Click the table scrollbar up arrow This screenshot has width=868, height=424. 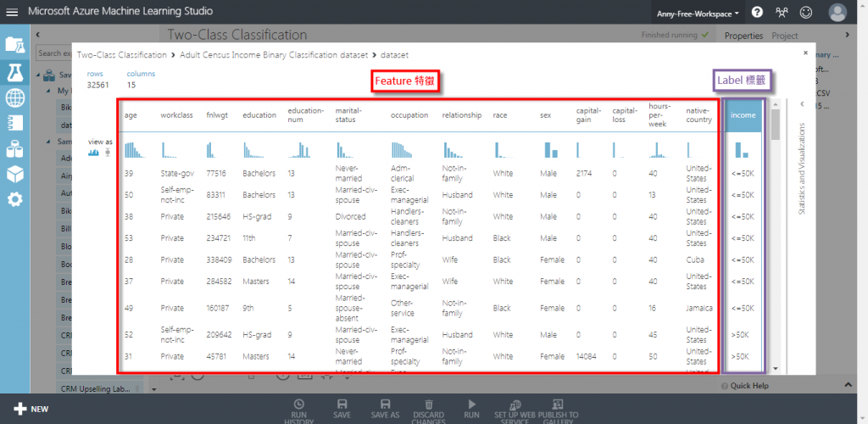click(x=776, y=103)
